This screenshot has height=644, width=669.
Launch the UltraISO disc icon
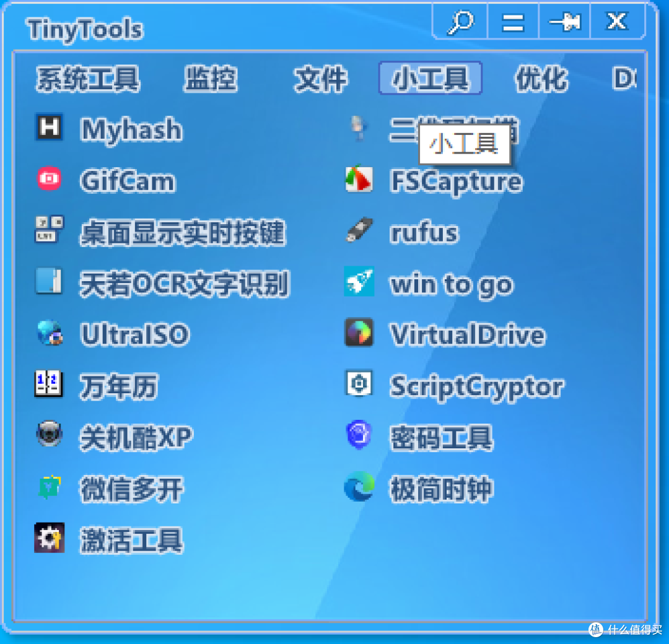(50, 333)
